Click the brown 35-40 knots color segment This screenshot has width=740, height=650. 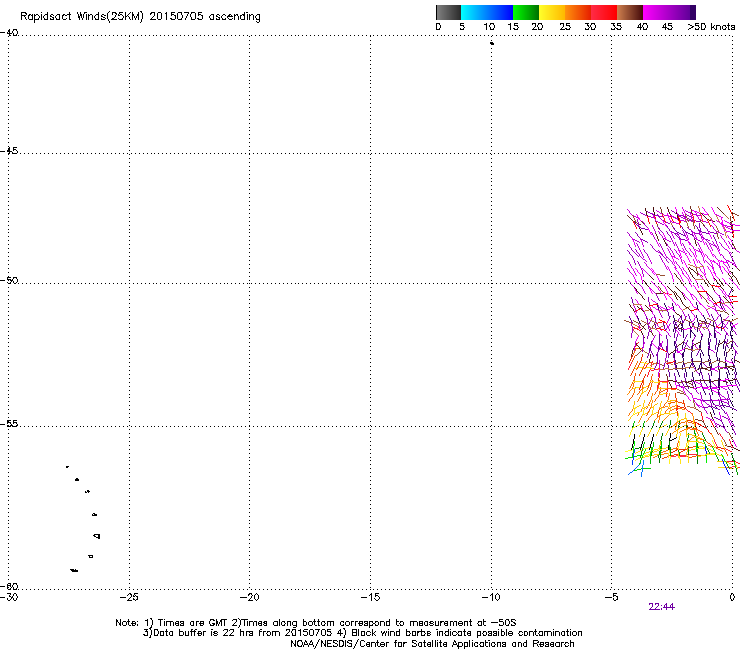630,12
